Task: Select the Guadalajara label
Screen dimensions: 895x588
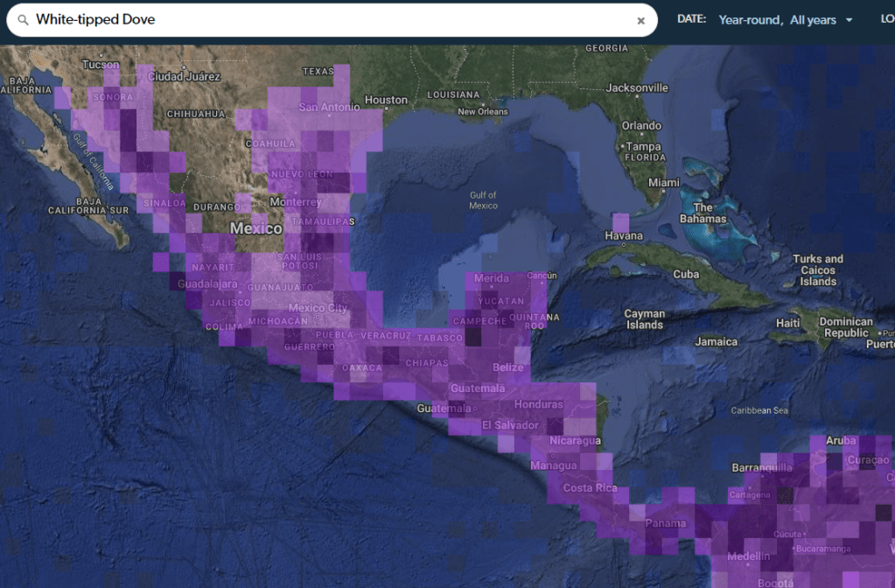Action: [x=208, y=284]
